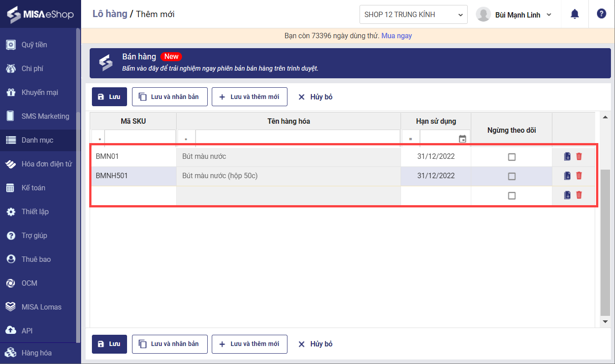Open the SHOP 12 TRUNG KÍNH branch dropdown
The height and width of the screenshot is (364, 615).
click(x=414, y=14)
